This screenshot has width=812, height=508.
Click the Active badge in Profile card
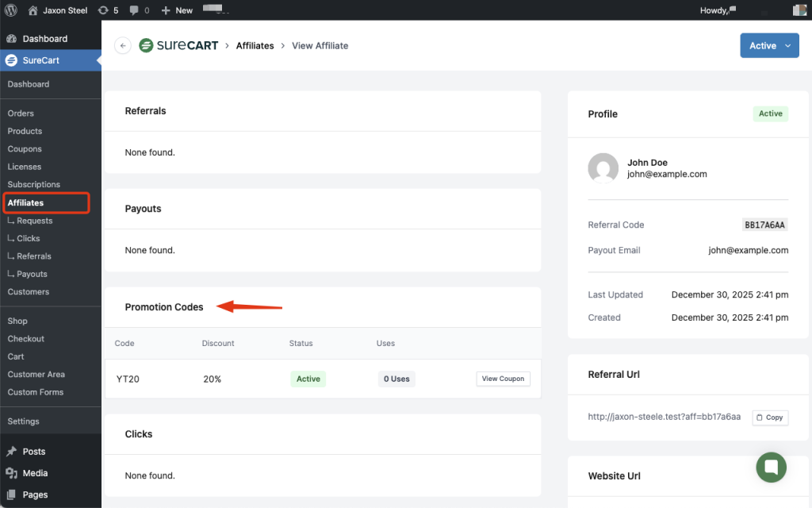(x=771, y=114)
